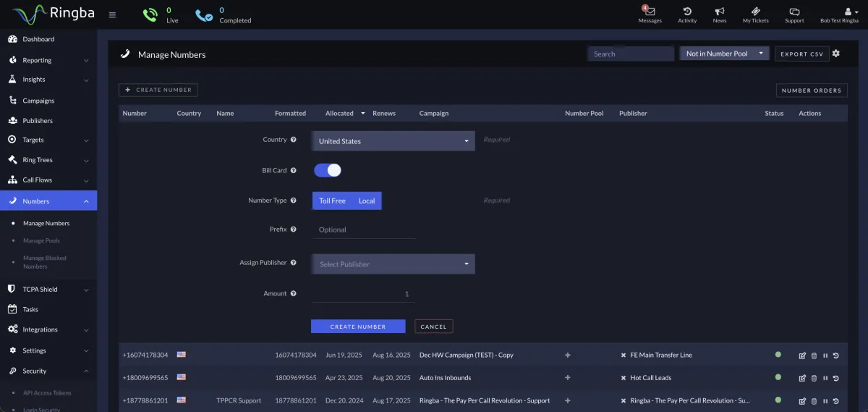The image size is (868, 412).
Task: Select Toll Free number type
Action: pyautogui.click(x=332, y=201)
